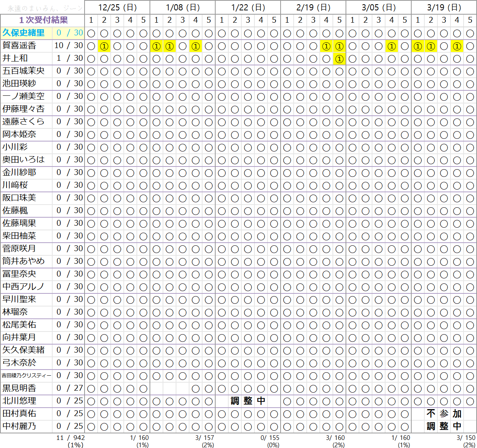The width and height of the screenshot is (477, 448).
Task: Select the 12/25 (日) date header
Action: [117, 7]
